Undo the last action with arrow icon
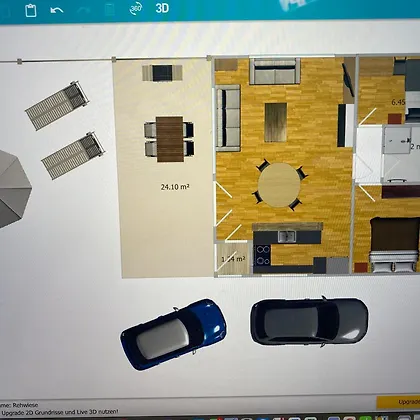This screenshot has width=420, height=420. tap(57, 10)
